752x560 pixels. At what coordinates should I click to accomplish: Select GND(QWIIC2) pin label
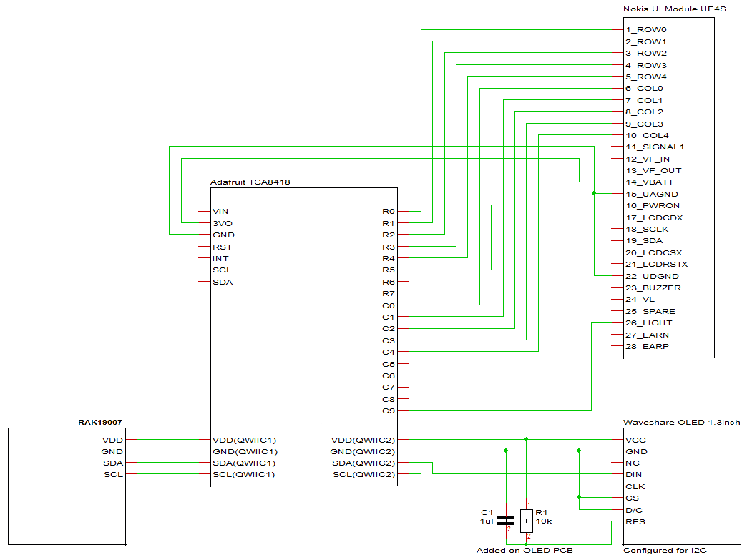[363, 451]
